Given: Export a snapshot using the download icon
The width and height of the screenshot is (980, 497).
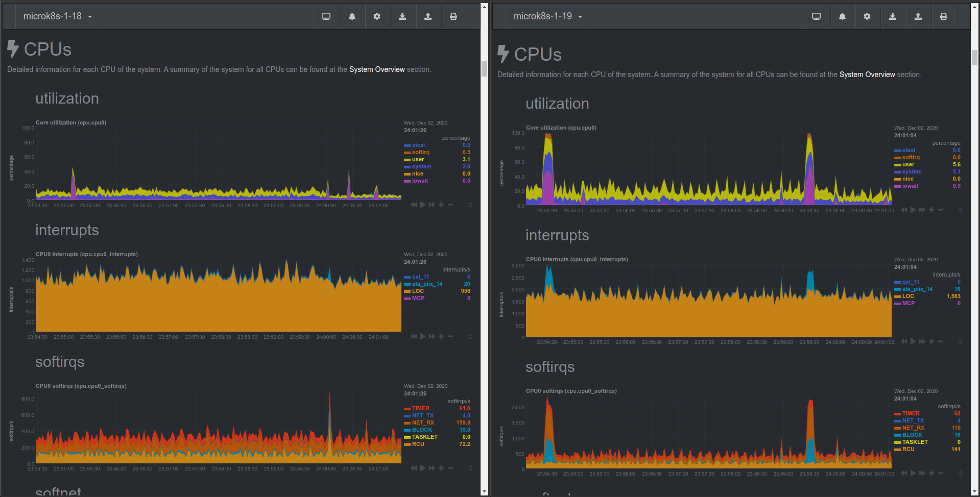Looking at the screenshot, I should tap(403, 16).
